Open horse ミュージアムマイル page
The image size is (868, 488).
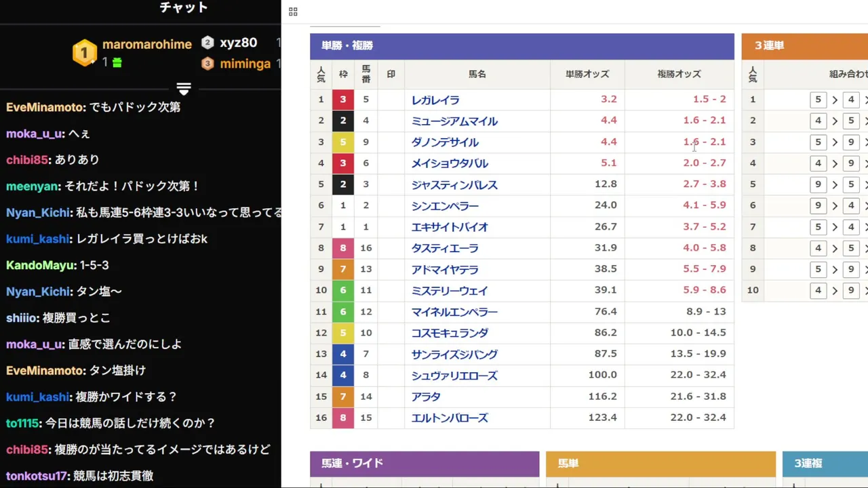click(454, 121)
